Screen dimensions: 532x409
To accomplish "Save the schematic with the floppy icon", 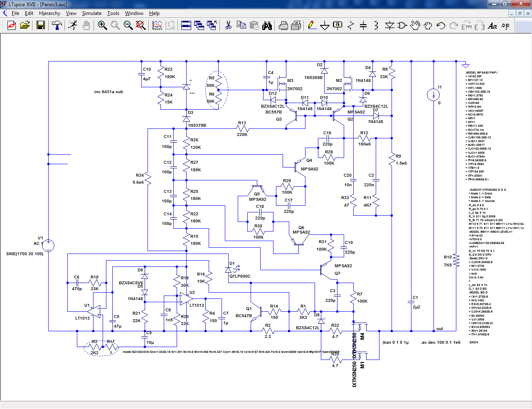I will tap(41, 26).
